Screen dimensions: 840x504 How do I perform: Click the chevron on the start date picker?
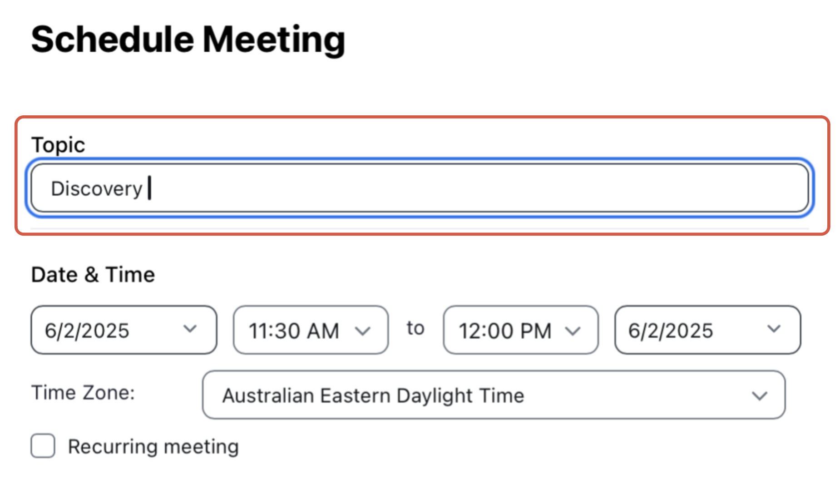190,328
